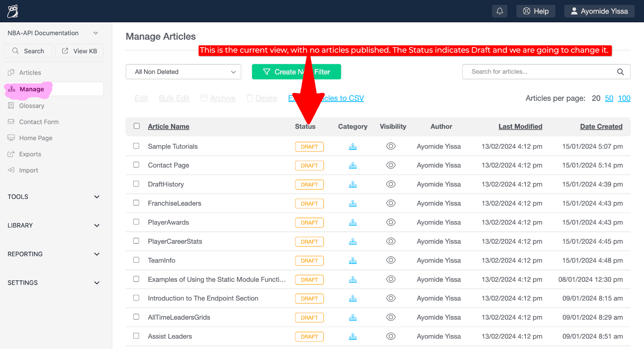Image resolution: width=644 pixels, height=349 pixels.
Task: Open the All Non Deleted filter dropdown
Action: coord(184,72)
